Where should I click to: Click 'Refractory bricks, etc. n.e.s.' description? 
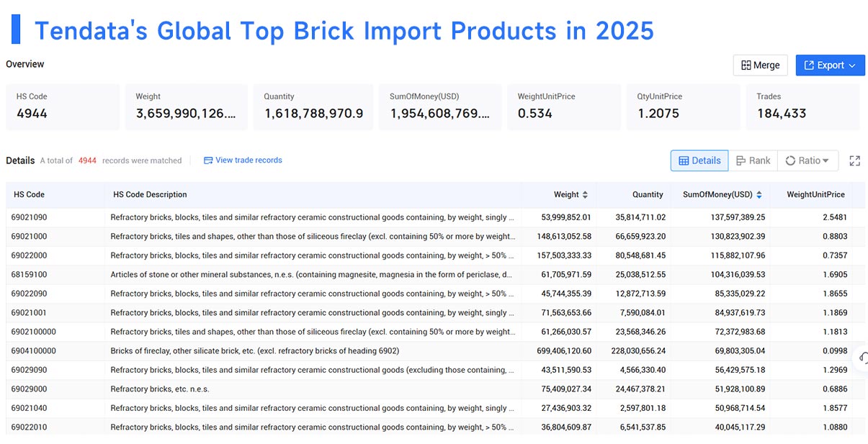(x=160, y=389)
